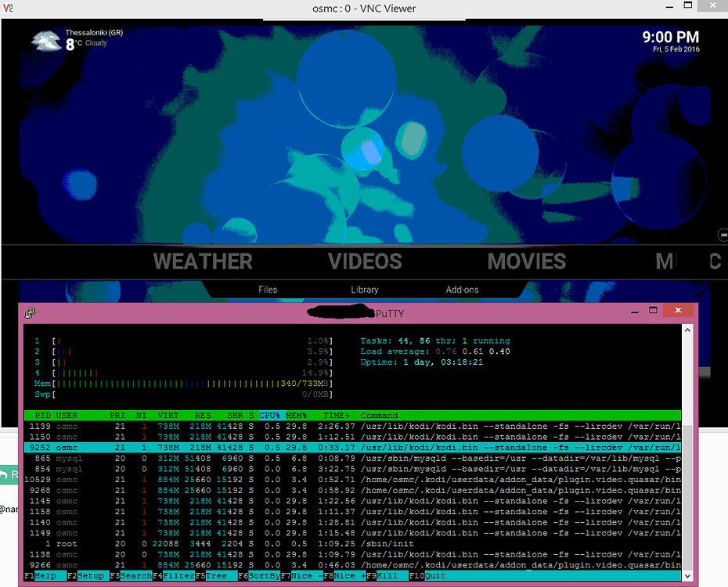Select mysqld process row PID 865
The image size is (728, 587).
click(352, 458)
